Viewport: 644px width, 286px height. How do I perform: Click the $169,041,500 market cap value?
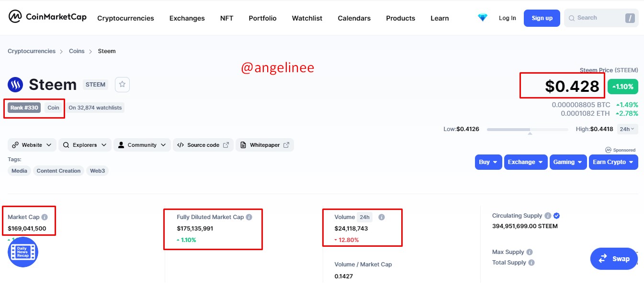coord(27,229)
